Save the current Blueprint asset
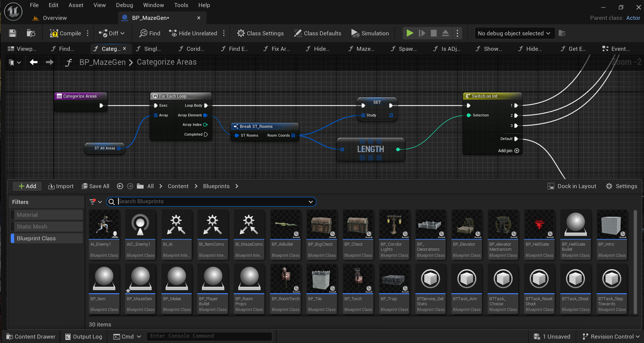 12,33
